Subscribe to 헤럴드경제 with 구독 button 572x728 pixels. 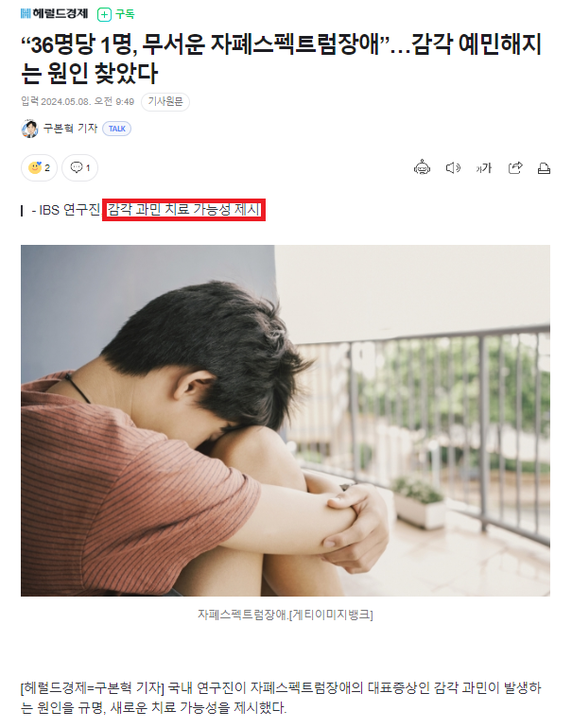click(x=116, y=14)
